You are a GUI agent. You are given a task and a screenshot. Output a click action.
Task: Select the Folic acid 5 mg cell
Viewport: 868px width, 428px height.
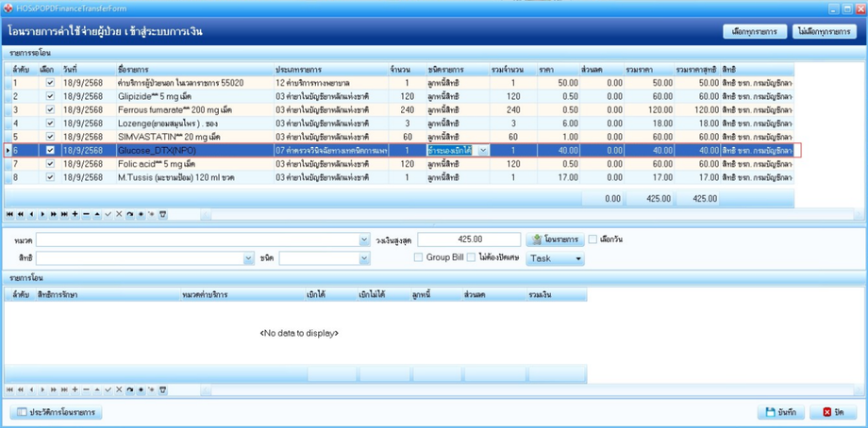click(194, 164)
